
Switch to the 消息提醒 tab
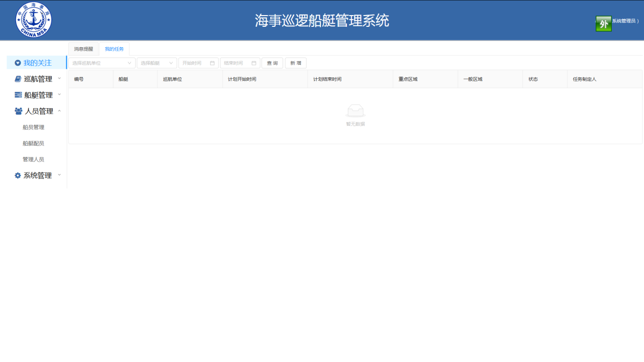pyautogui.click(x=83, y=49)
